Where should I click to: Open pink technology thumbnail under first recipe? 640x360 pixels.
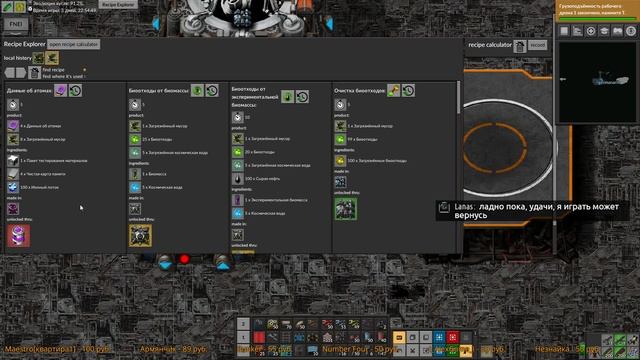[18, 236]
